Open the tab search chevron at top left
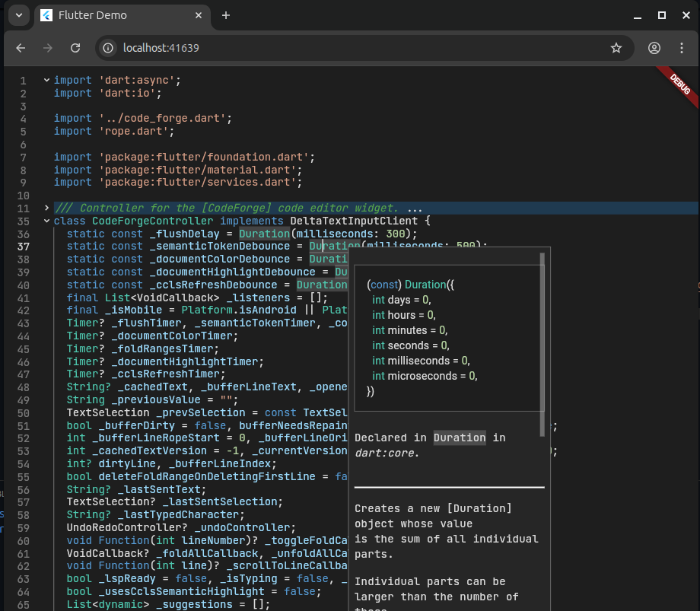Viewport: 700px width, 611px height. coord(19,14)
